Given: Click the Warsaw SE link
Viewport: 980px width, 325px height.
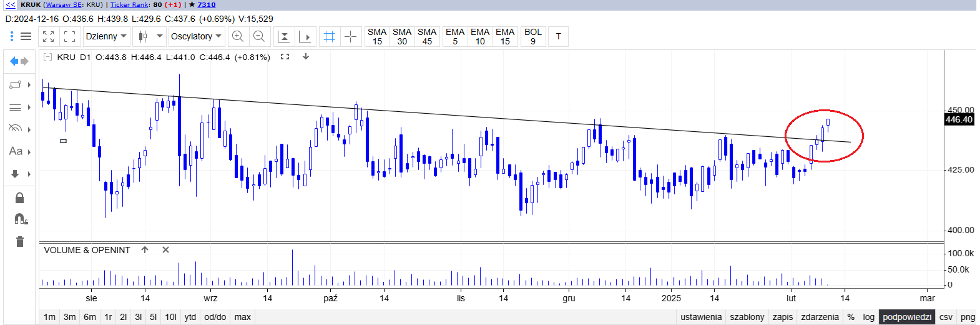Looking at the screenshot, I should point(64,4).
